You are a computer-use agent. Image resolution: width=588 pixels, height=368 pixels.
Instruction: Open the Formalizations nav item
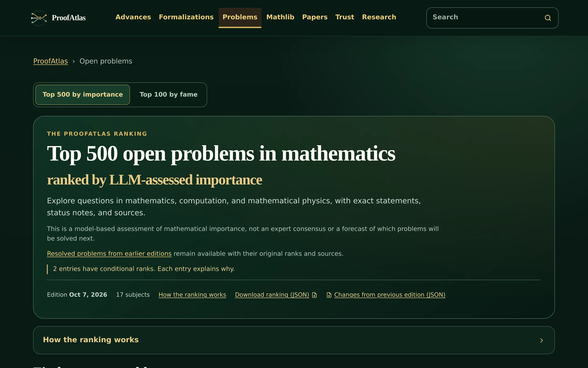(x=186, y=17)
